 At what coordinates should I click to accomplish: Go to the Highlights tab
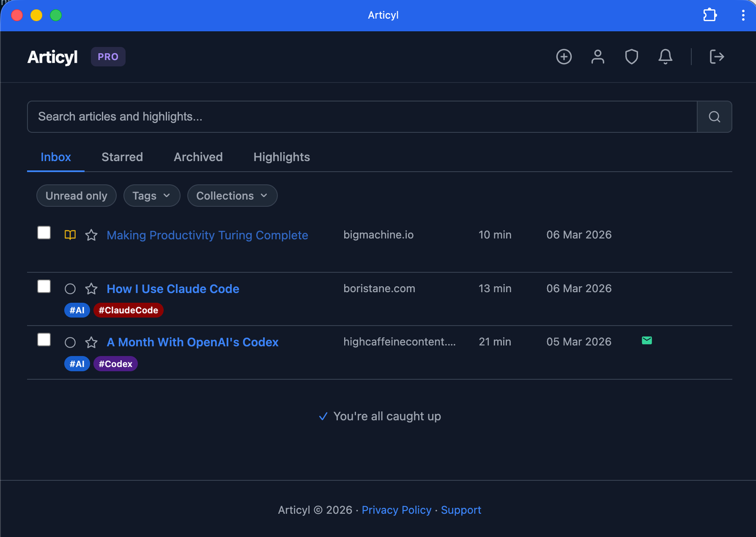click(281, 157)
